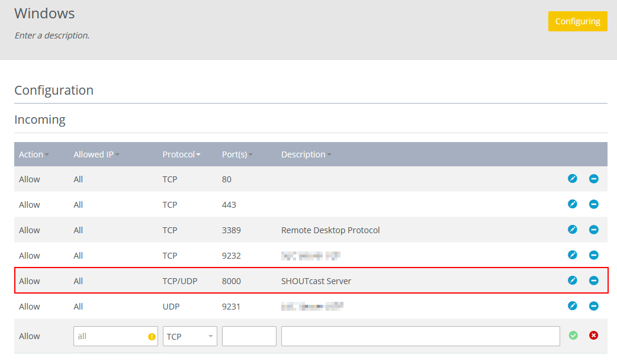Click the Incoming section heading
This screenshot has width=617, height=364.
[x=40, y=120]
